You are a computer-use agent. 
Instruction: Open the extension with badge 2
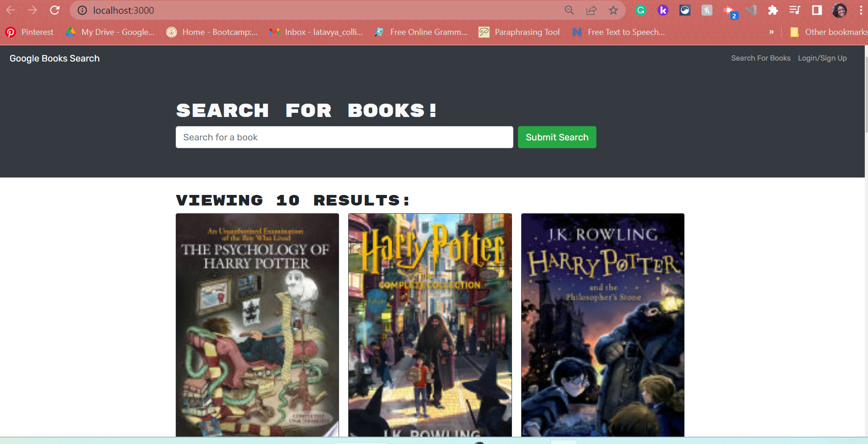point(729,11)
